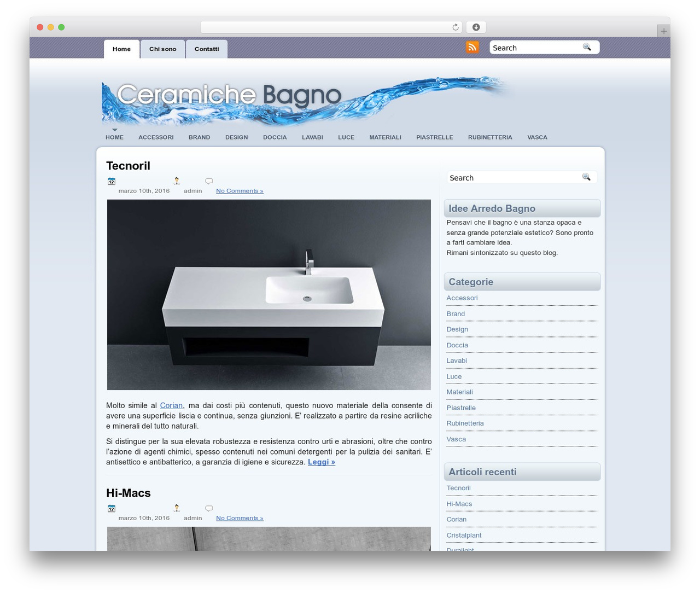Switch to the Chi sono tab
Image resolution: width=700 pixels, height=593 pixels.
coord(163,49)
